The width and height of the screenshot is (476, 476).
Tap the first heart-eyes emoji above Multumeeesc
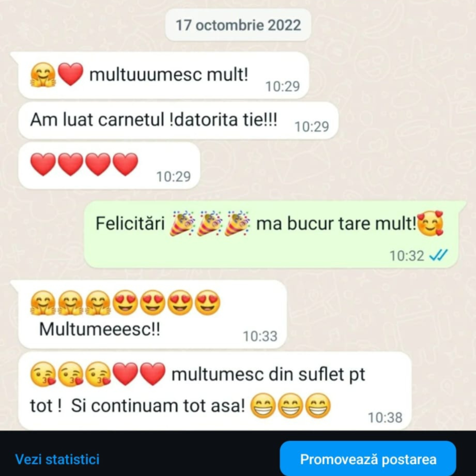(126, 303)
